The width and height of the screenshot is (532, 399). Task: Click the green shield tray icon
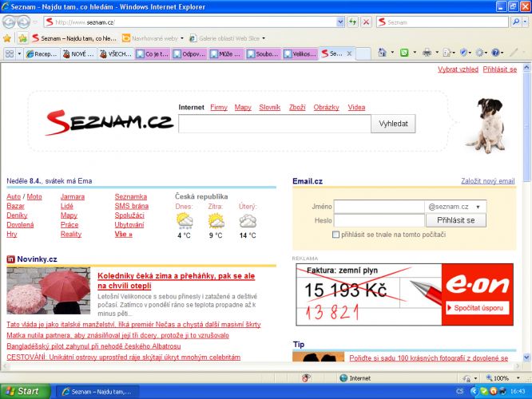484,391
